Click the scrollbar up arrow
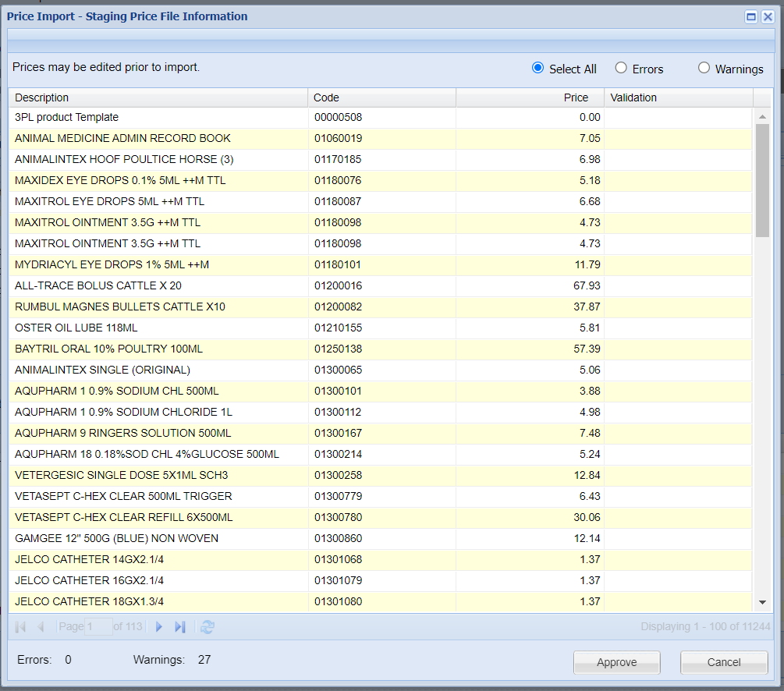The width and height of the screenshot is (784, 691). [x=762, y=116]
